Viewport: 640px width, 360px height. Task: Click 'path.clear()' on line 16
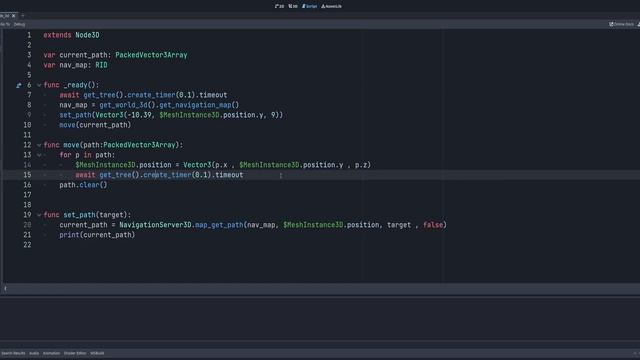click(x=83, y=185)
